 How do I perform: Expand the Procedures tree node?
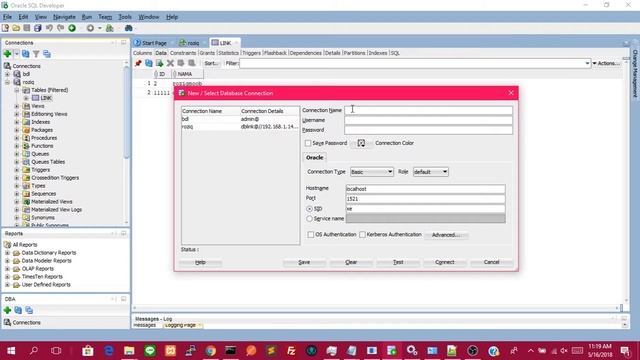click(x=17, y=138)
